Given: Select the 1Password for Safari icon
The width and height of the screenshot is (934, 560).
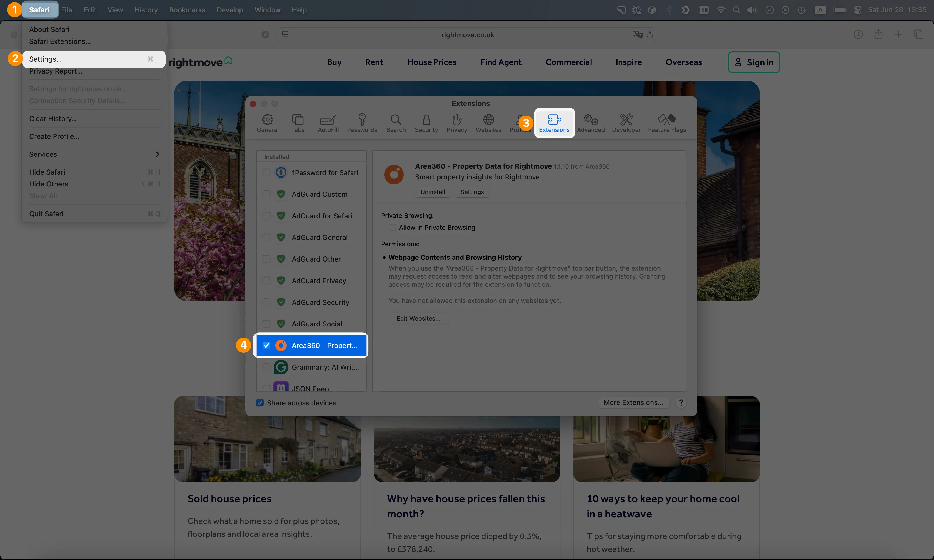Looking at the screenshot, I should pyautogui.click(x=281, y=172).
